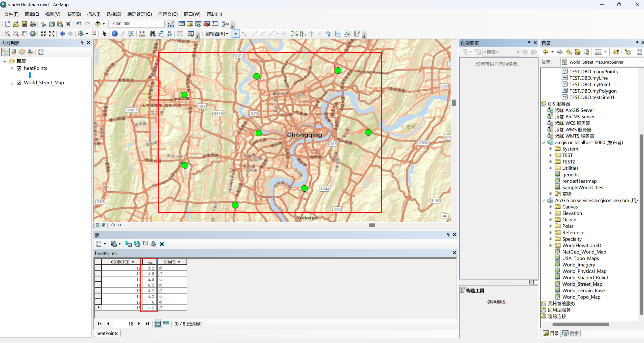Go to the last table record
The height and width of the screenshot is (343, 644).
[x=147, y=324]
